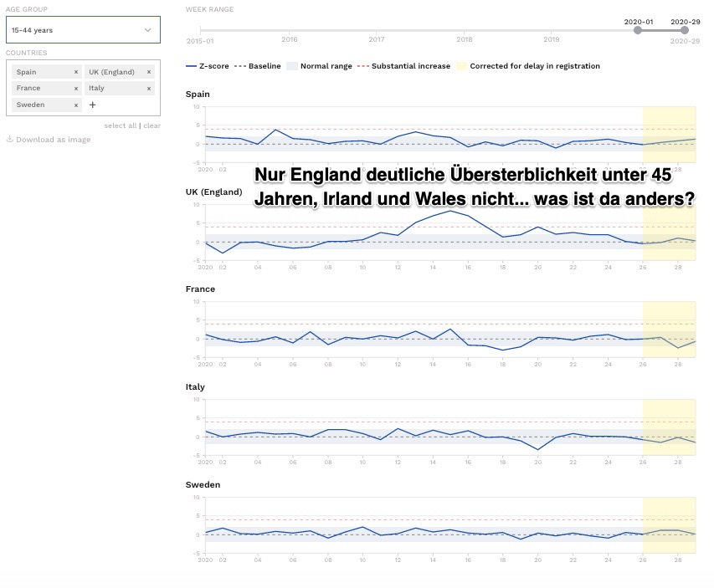This screenshot has width=714, height=588.
Task: Open the Age Group dropdown
Action: 84,30
